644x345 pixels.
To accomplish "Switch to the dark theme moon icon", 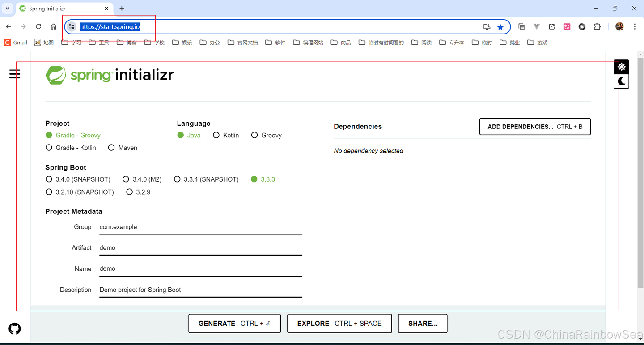I will click(x=622, y=81).
